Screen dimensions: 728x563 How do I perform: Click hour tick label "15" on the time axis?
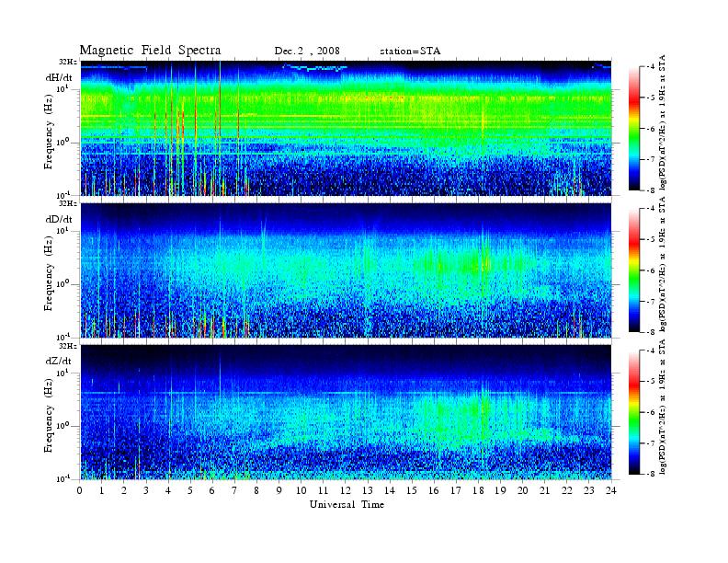tap(412, 490)
